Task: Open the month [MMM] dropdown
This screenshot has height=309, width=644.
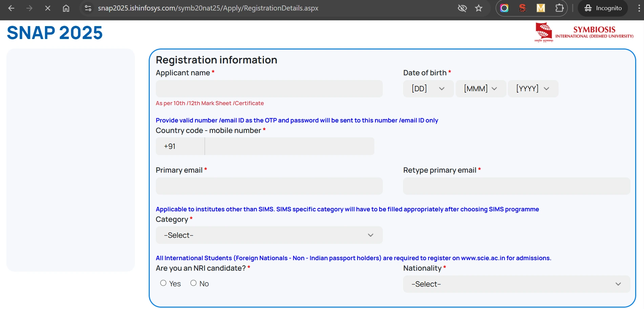Action: [481, 89]
